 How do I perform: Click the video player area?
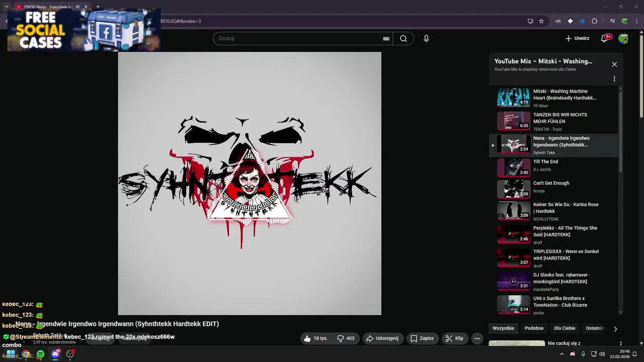[x=250, y=184]
